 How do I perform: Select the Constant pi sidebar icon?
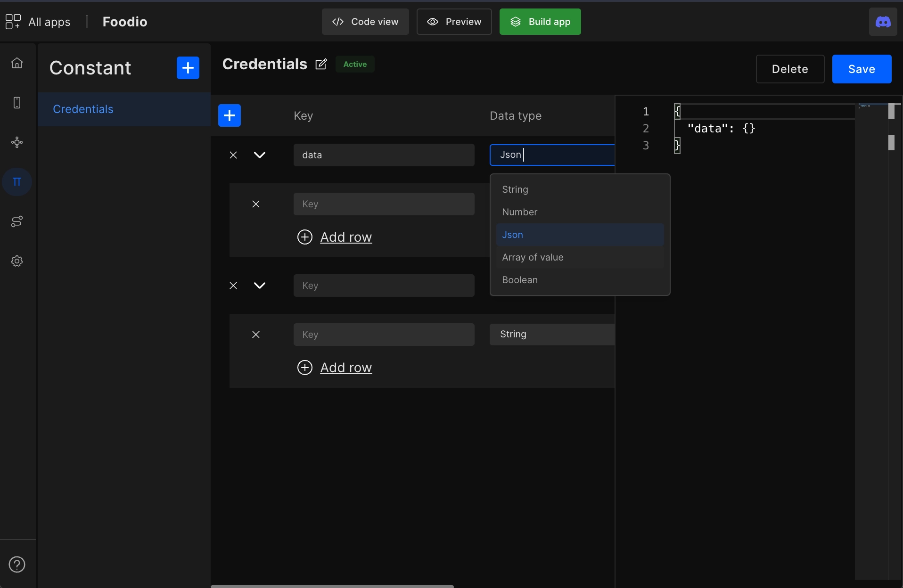[17, 182]
